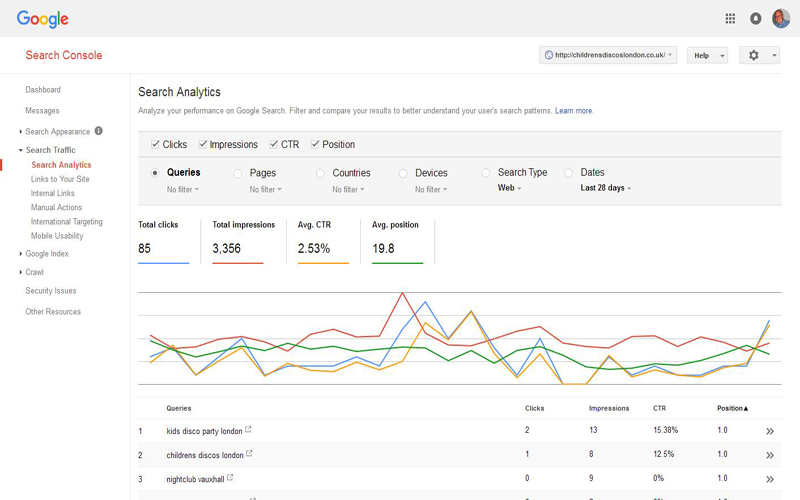The height and width of the screenshot is (500, 800).
Task: Open external link icon for nightclub vauxhall
Action: pyautogui.click(x=230, y=478)
